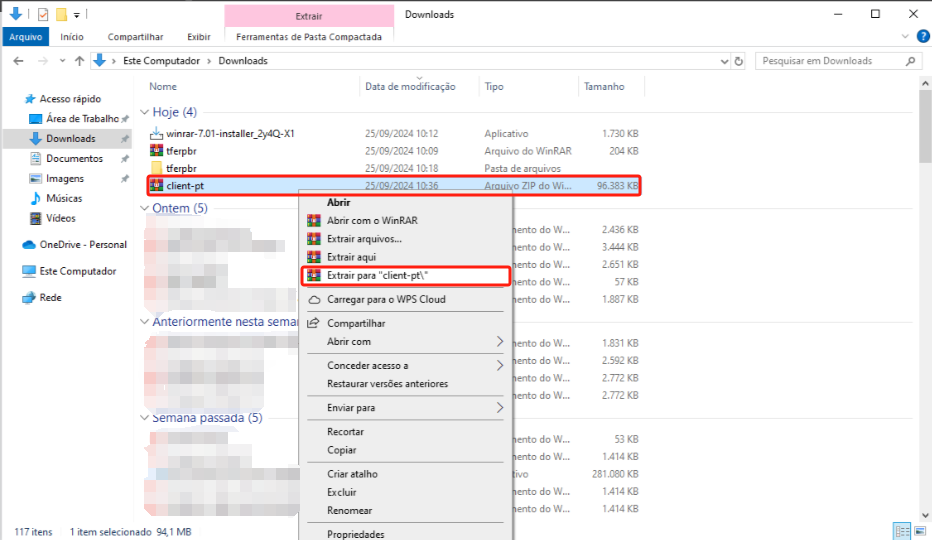Expand the address bar history dropdown
The image size is (932, 540).
722,61
